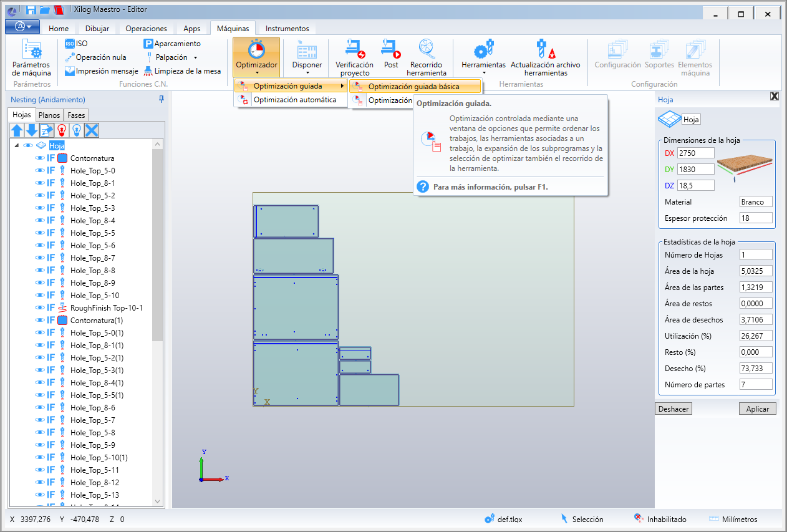The image size is (787, 532).
Task: Move item down with blue down arrow
Action: (32, 130)
